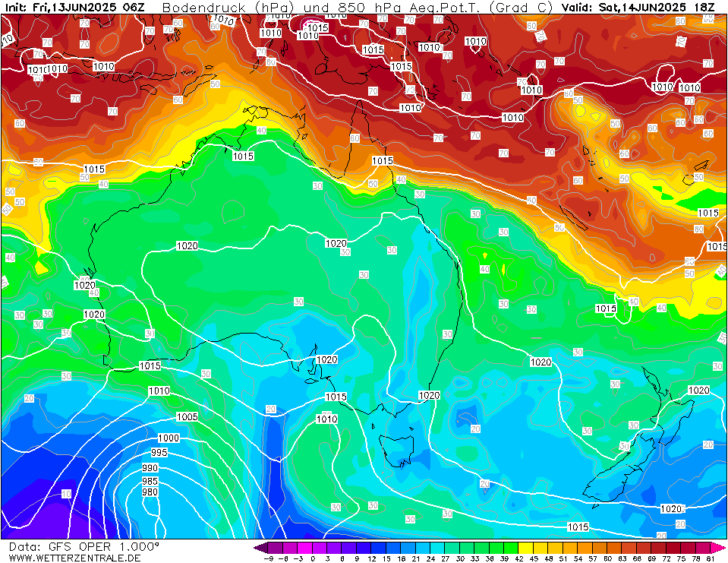Screen dimensions: 728x563
Task: Click the Init Fri,13JUN2025 06Z header text
Action: (74, 8)
